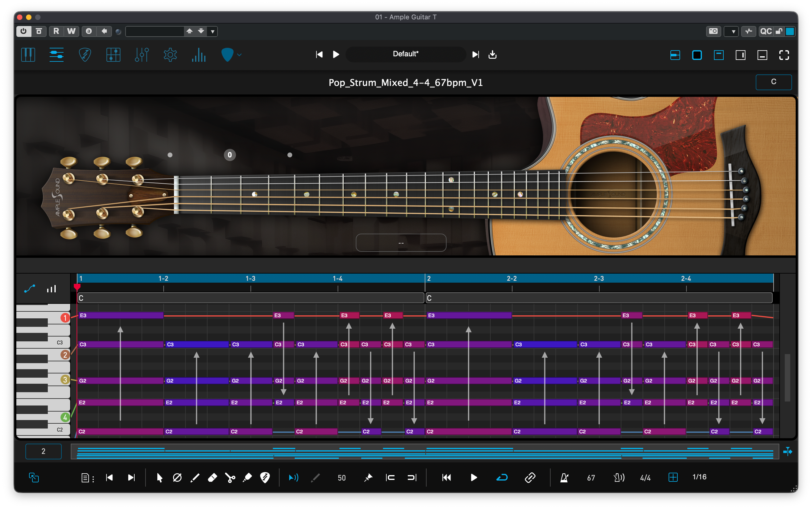Viewport: 812px width, 509px height.
Task: Click the overlapping squares icon at bottom left
Action: point(34,477)
